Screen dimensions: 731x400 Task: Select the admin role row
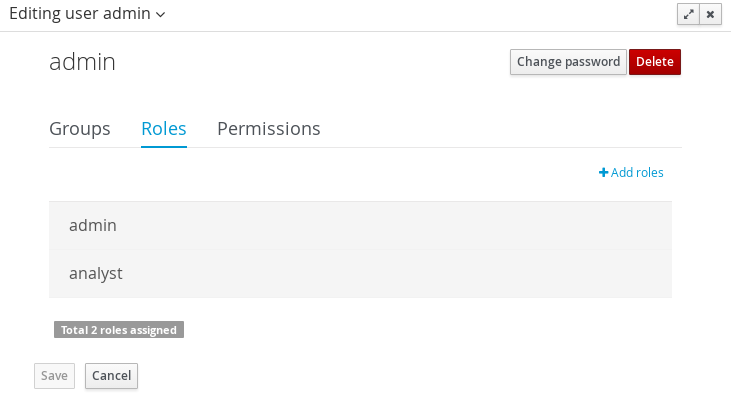(360, 226)
